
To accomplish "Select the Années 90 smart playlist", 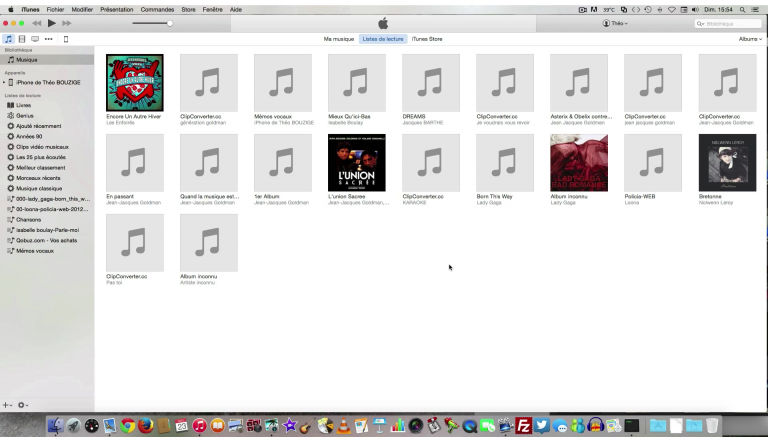I will point(29,136).
